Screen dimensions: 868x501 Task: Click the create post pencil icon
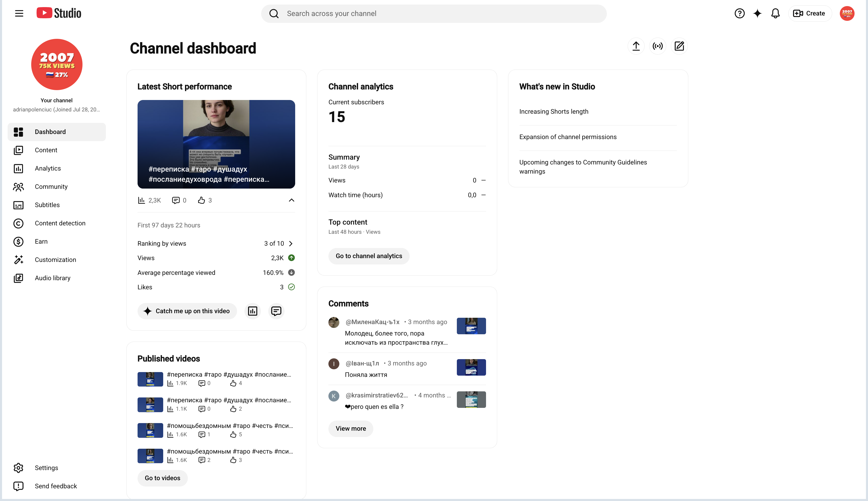point(679,46)
